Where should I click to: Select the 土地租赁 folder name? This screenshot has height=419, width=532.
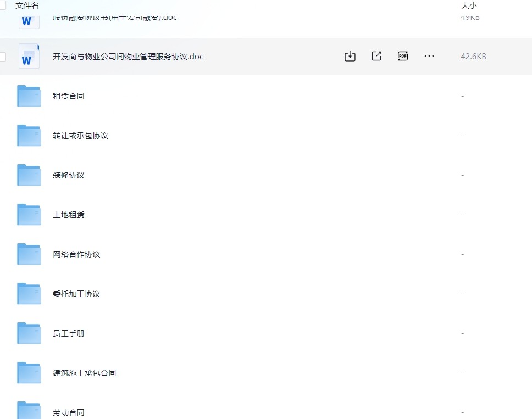pos(69,215)
